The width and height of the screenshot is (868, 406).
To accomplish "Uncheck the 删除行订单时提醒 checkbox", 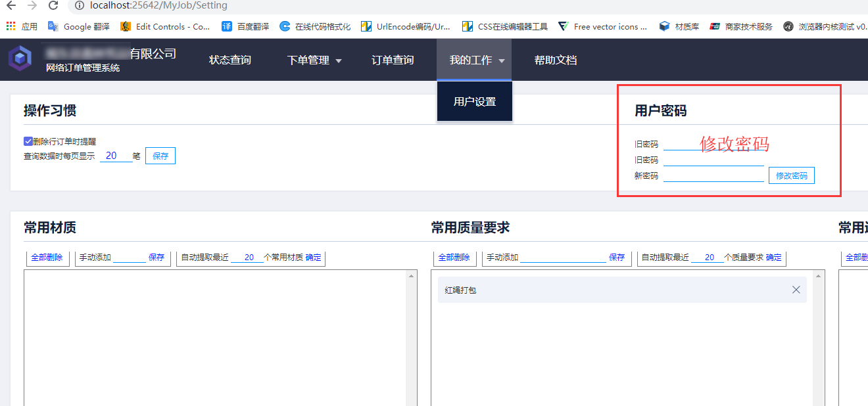I will click(28, 141).
